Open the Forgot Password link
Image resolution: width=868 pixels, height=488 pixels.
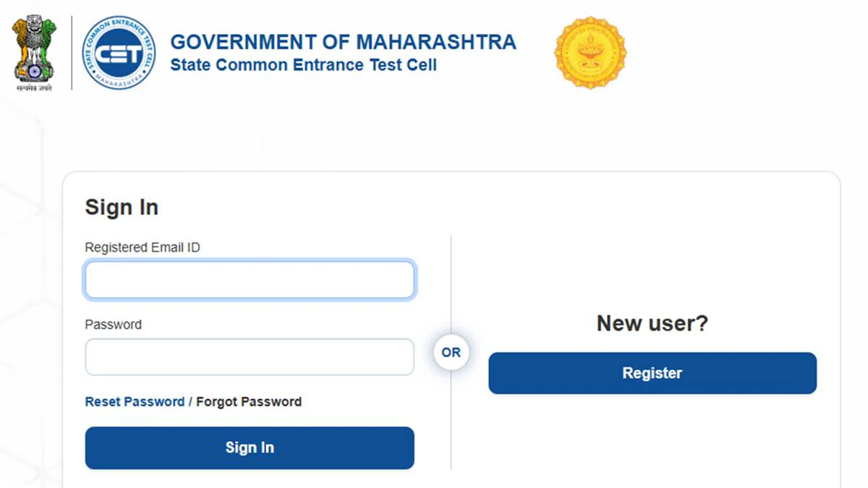(x=249, y=402)
